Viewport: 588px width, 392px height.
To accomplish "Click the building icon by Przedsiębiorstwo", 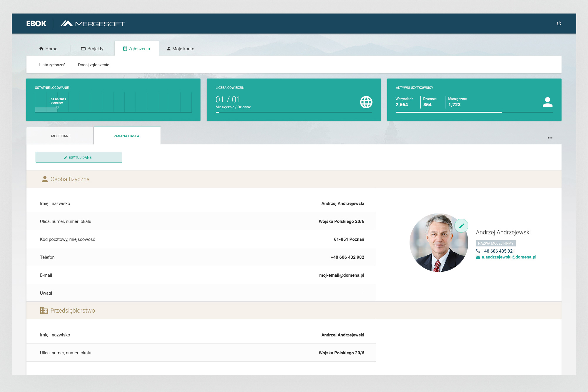I will pos(44,311).
